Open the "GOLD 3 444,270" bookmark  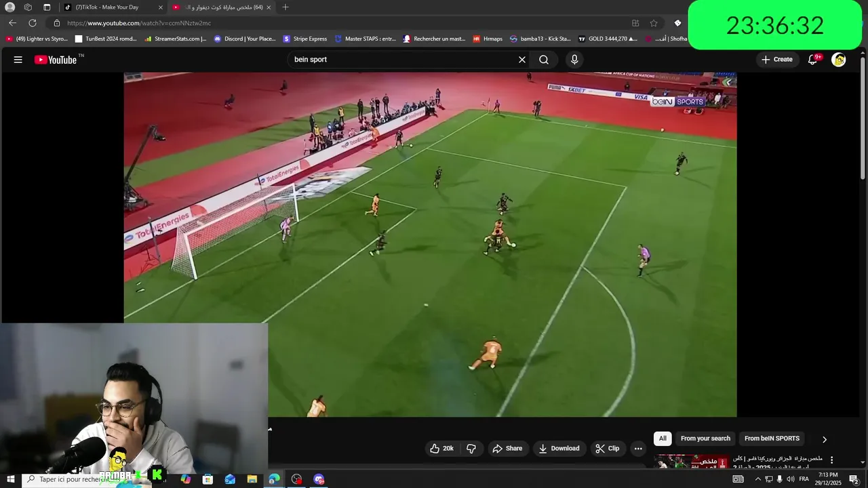pyautogui.click(x=608, y=39)
